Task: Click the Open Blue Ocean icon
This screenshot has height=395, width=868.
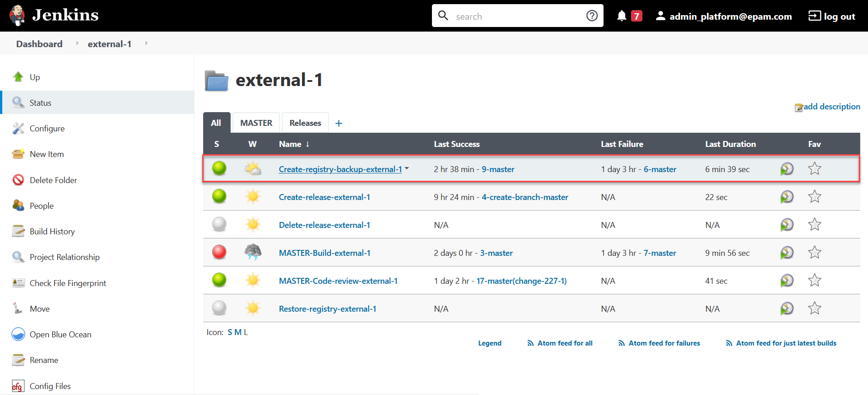Action: [x=18, y=334]
